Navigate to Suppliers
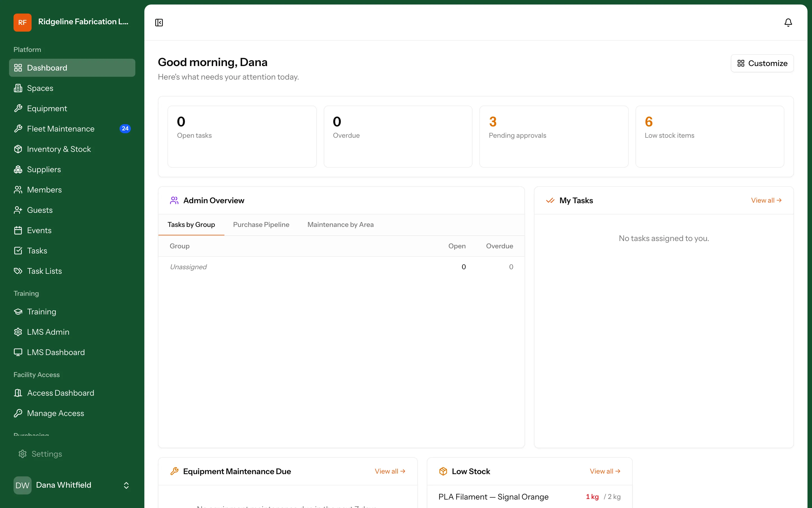 click(72, 169)
